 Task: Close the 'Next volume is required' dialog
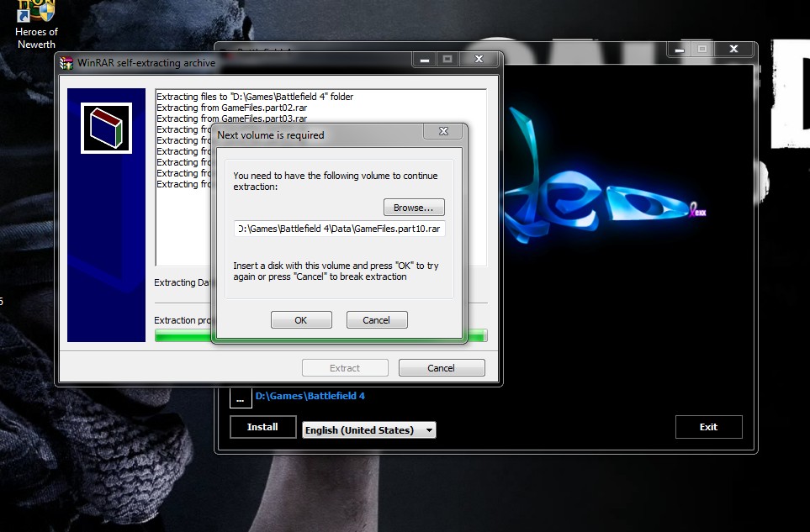[441, 133]
